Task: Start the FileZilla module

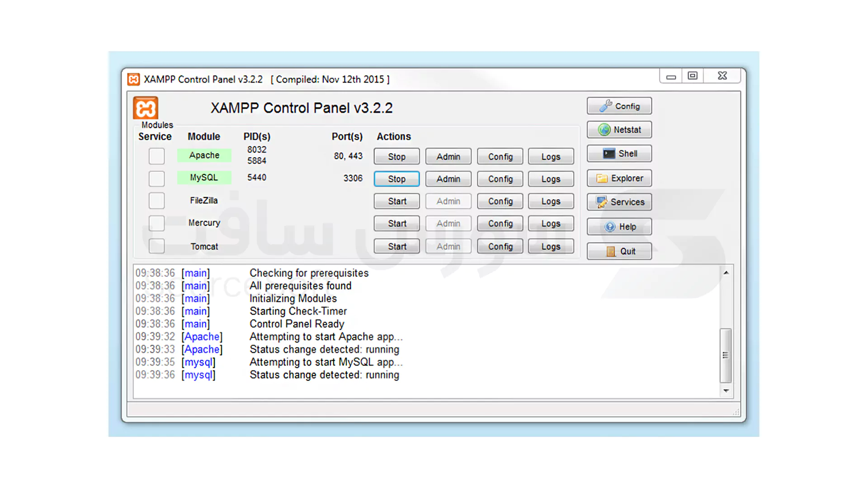Action: [x=396, y=201]
